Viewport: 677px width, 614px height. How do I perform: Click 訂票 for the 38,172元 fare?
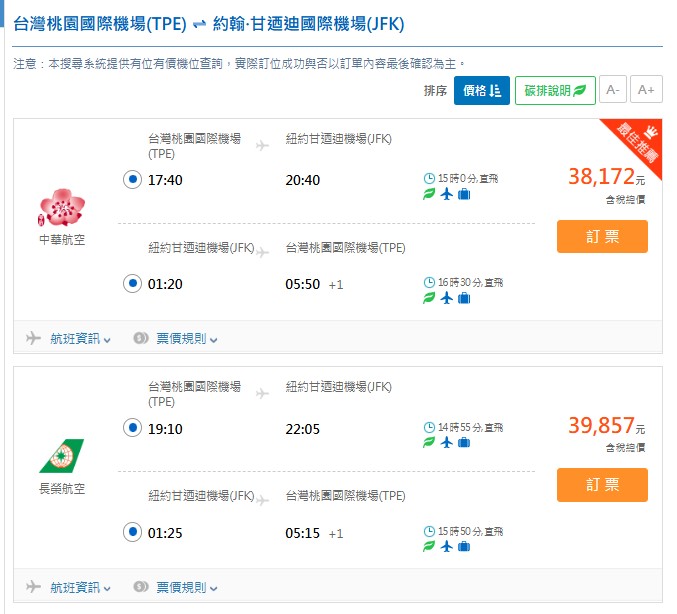602,236
